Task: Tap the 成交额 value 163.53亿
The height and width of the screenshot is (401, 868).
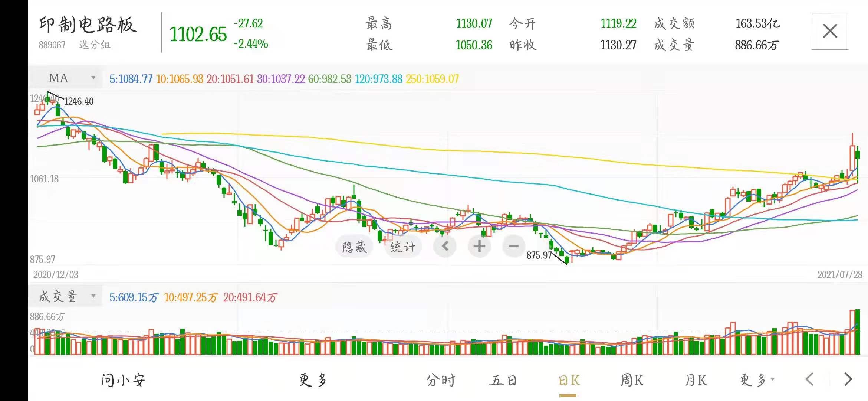Action: pyautogui.click(x=758, y=23)
